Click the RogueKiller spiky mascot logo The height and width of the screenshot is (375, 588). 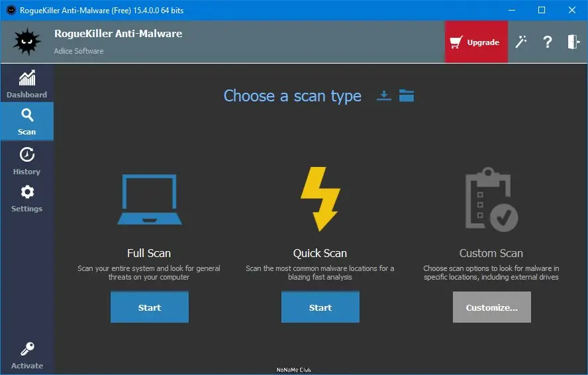coord(26,41)
